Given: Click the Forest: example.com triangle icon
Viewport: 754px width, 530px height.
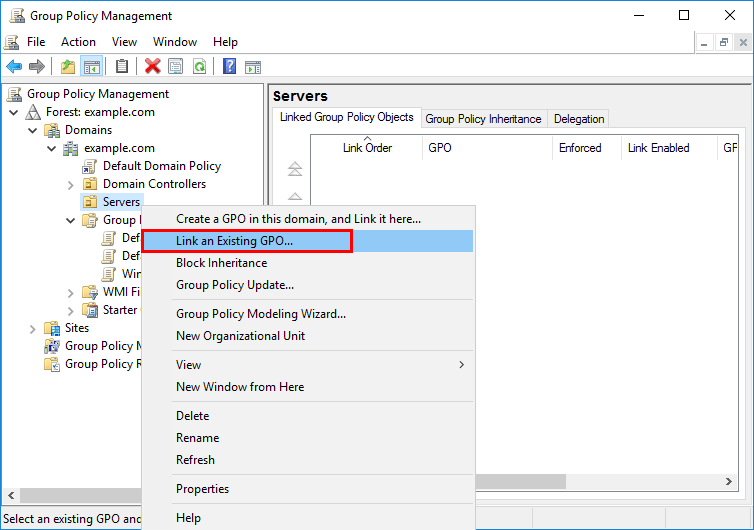Looking at the screenshot, I should tap(33, 112).
